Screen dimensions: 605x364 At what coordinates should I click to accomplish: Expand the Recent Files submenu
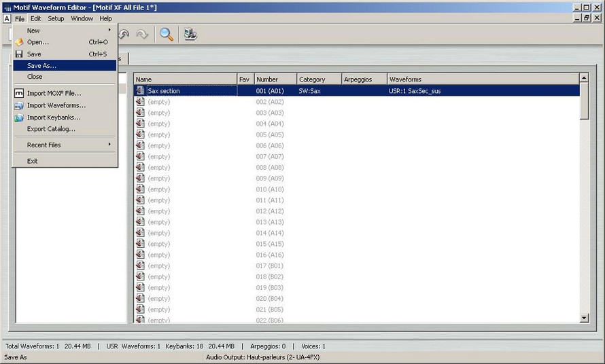point(65,145)
